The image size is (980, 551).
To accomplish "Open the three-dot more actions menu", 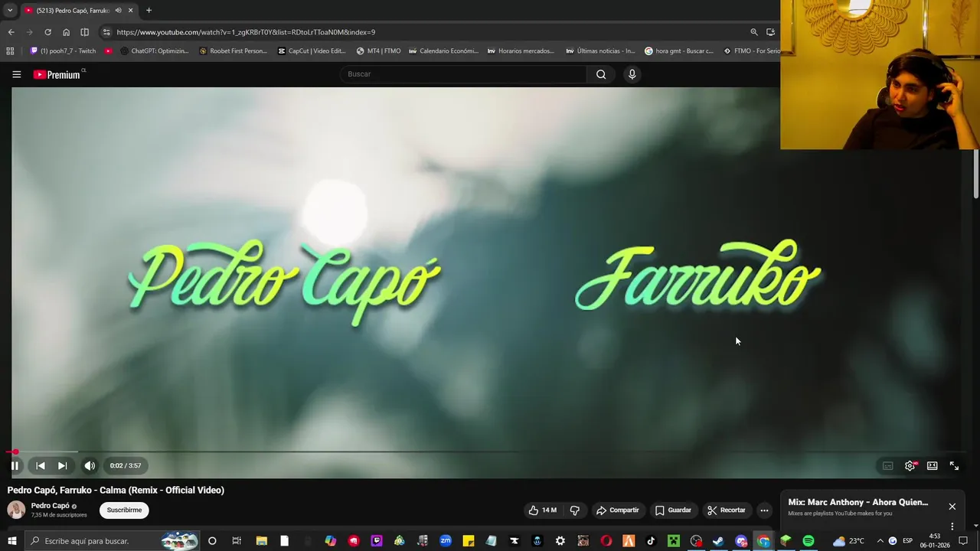I will click(x=764, y=510).
